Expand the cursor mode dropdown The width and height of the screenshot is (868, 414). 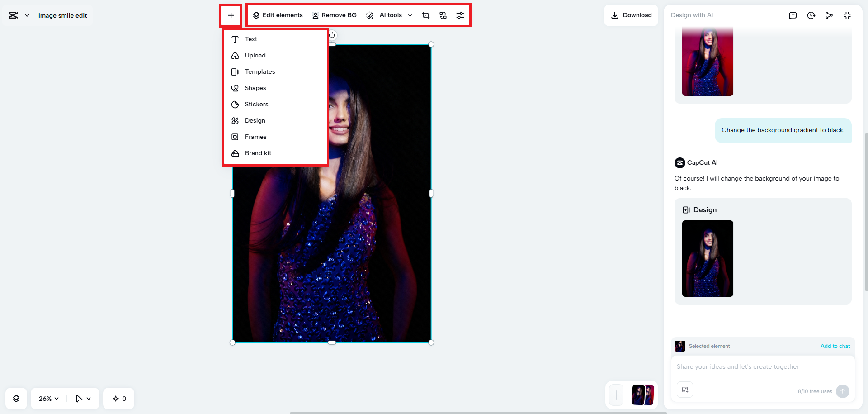(83, 398)
